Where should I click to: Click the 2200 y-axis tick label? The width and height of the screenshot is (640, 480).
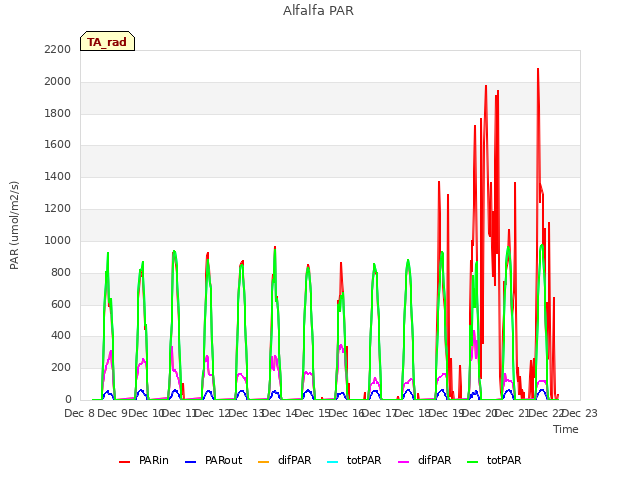pyautogui.click(x=58, y=49)
